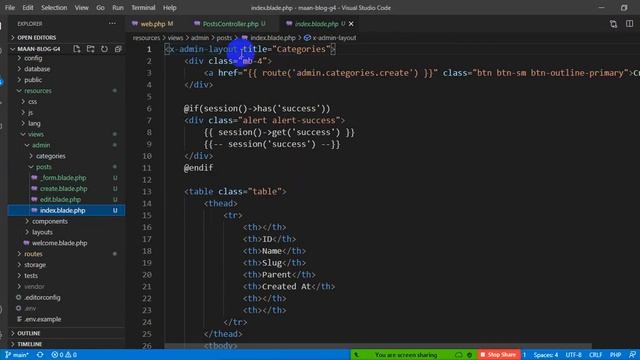640x360 pixels.
Task: Open welcome.blade.php file
Action: click(x=59, y=243)
